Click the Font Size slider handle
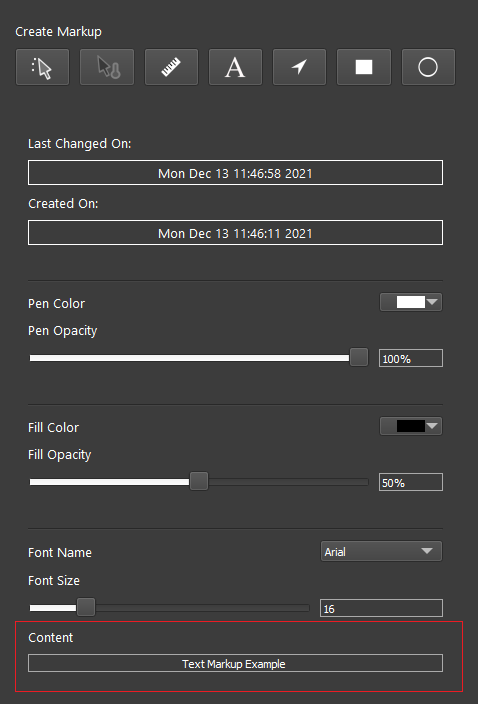The image size is (478, 704). pyautogui.click(x=86, y=607)
